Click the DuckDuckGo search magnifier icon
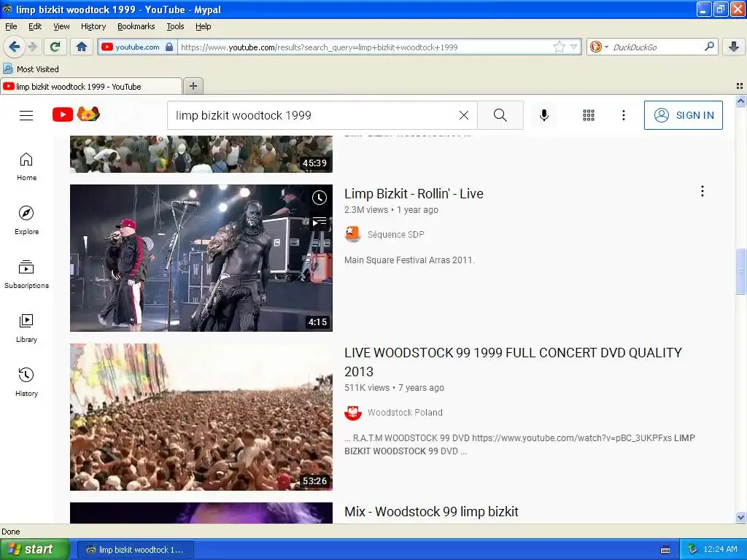The width and height of the screenshot is (747, 560). 709,47
